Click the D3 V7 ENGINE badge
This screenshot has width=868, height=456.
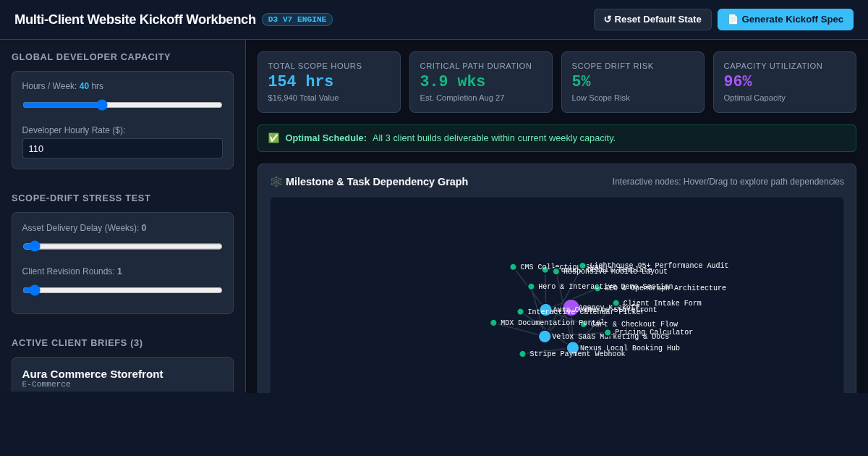[297, 20]
